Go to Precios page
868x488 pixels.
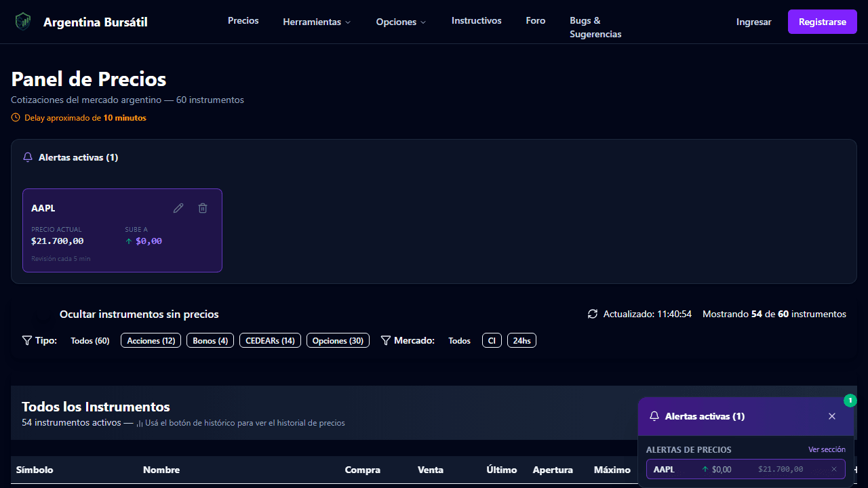[x=243, y=20]
